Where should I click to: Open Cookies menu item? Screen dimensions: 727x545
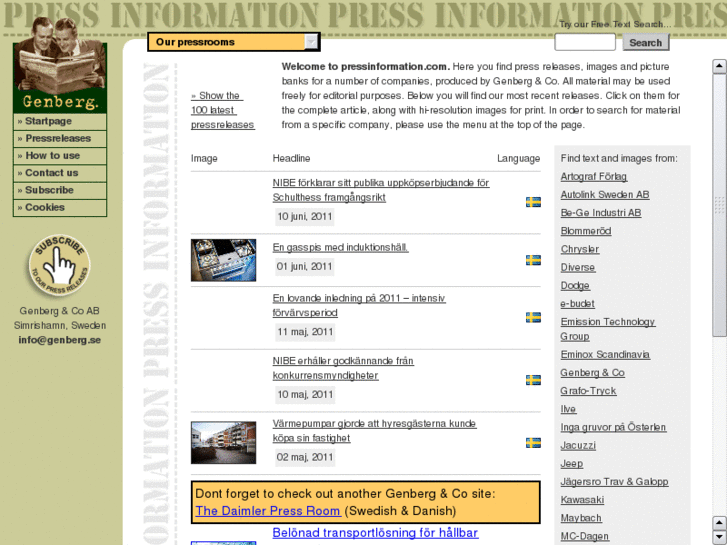(60, 207)
